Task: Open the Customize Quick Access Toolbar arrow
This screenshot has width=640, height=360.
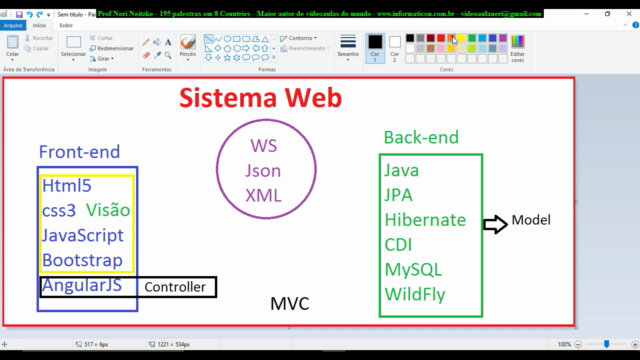Action: click(49, 14)
